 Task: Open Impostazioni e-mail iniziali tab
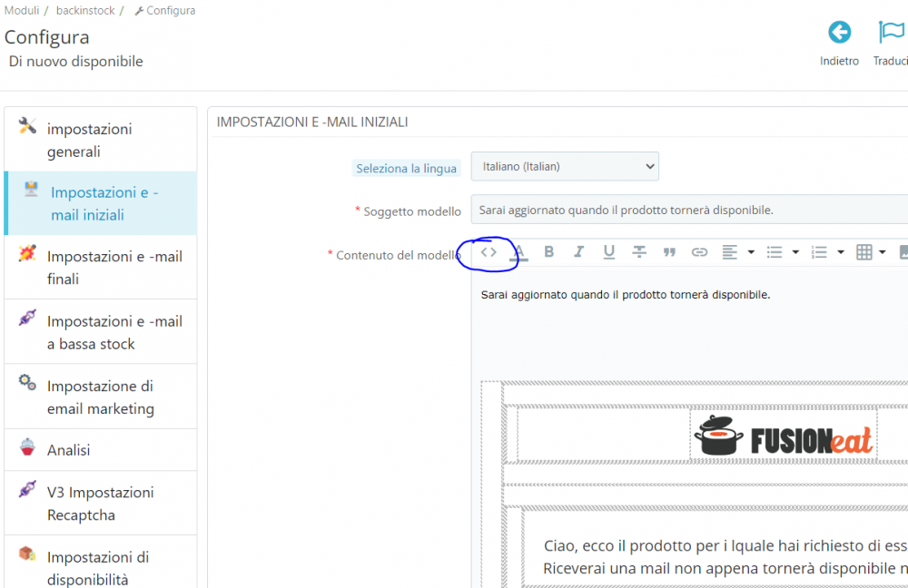click(101, 203)
